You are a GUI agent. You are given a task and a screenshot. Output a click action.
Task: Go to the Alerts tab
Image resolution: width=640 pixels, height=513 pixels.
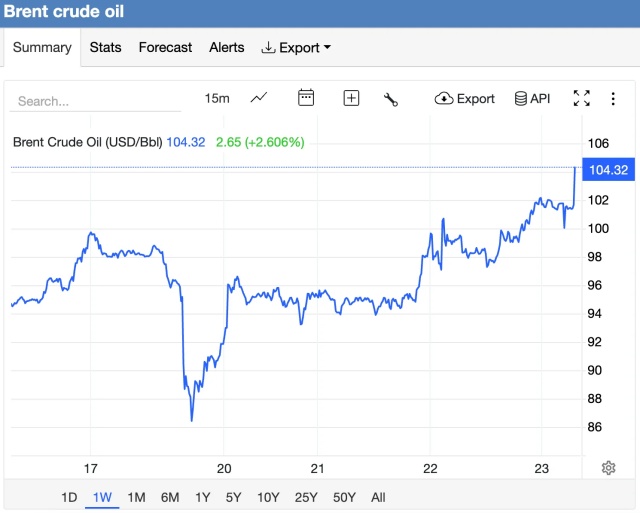point(227,47)
